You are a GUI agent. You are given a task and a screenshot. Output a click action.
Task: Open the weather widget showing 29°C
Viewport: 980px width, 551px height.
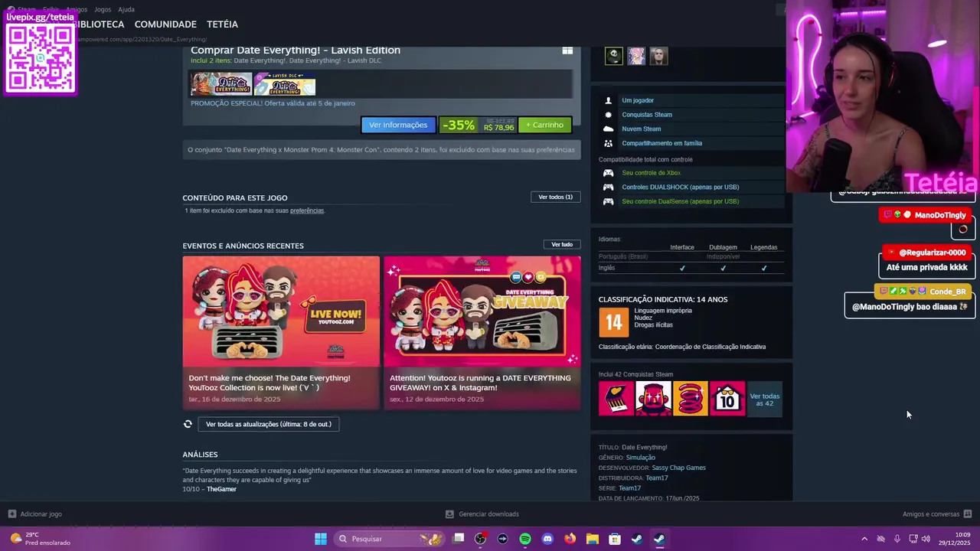(x=38, y=539)
